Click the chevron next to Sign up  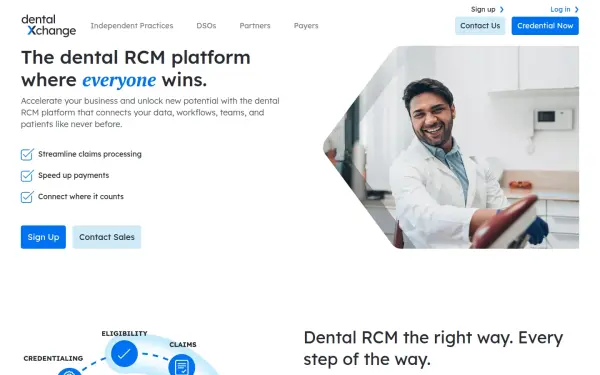pyautogui.click(x=502, y=9)
